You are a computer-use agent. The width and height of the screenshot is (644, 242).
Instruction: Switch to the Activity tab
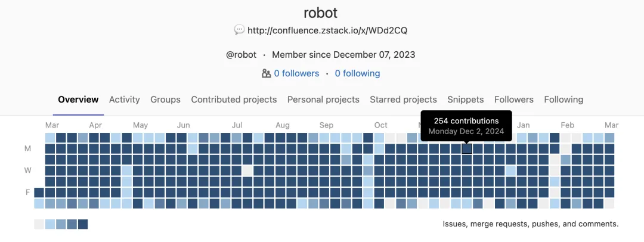click(x=125, y=100)
